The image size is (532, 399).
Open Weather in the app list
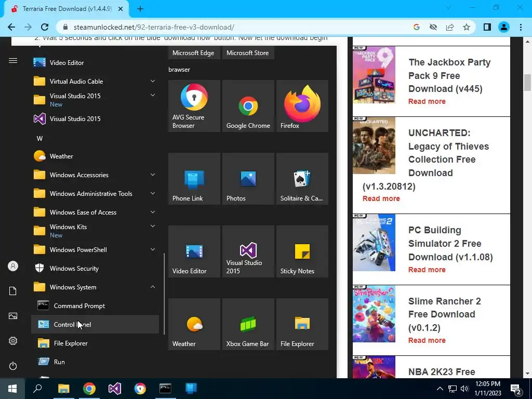point(95,156)
